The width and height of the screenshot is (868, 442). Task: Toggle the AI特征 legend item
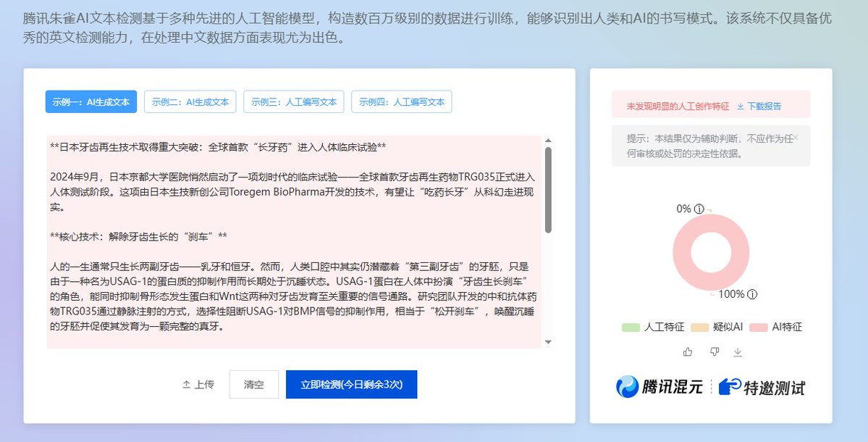pos(774,327)
